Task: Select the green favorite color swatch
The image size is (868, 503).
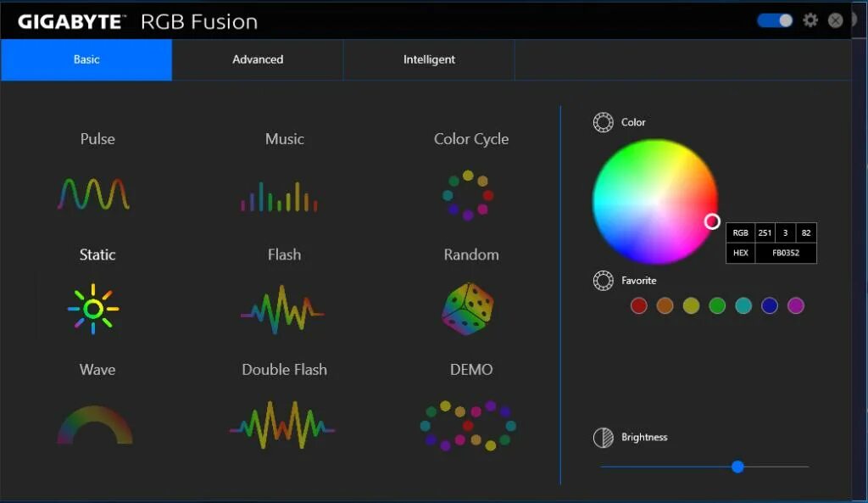Action: click(717, 305)
